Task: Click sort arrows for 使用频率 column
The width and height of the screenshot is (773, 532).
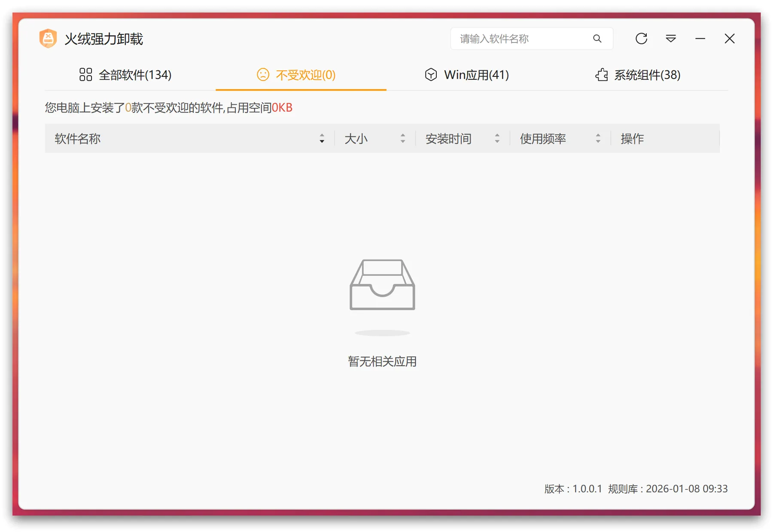Action: click(x=598, y=138)
